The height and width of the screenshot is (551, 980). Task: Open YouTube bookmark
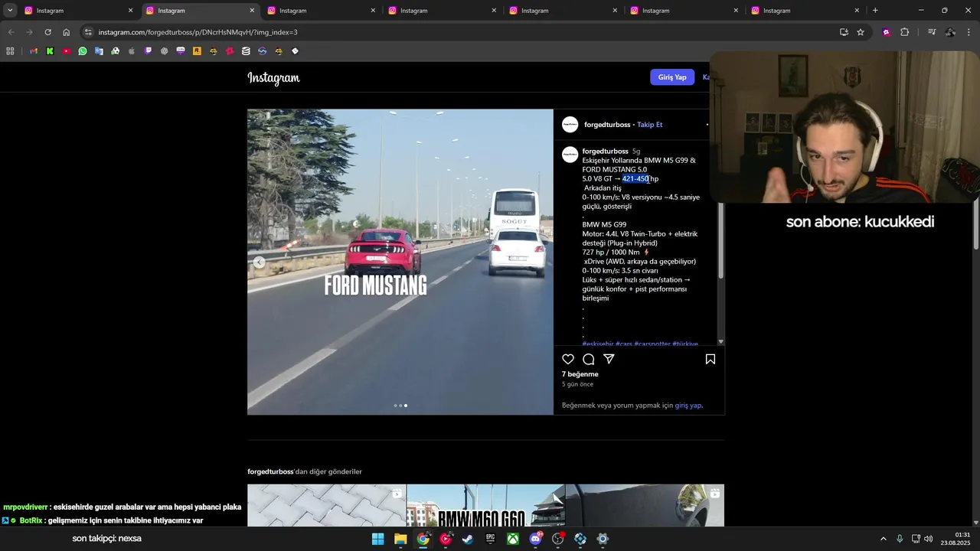click(x=66, y=51)
